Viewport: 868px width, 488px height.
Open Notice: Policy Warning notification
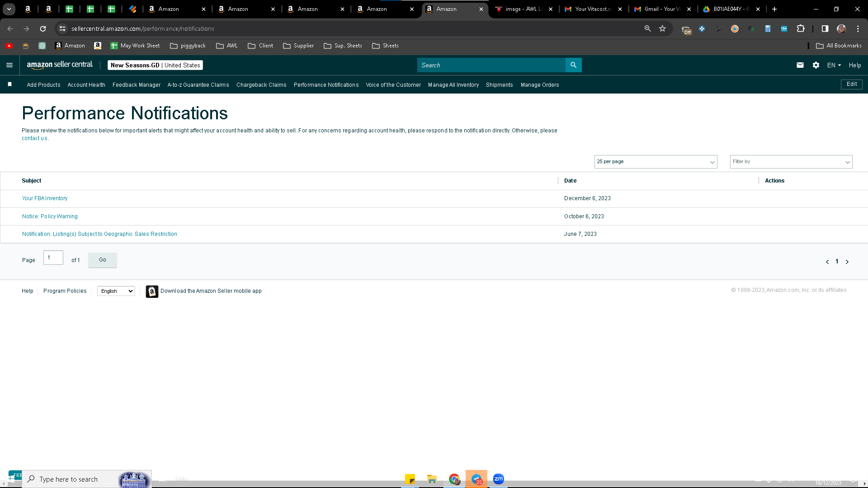(x=50, y=216)
